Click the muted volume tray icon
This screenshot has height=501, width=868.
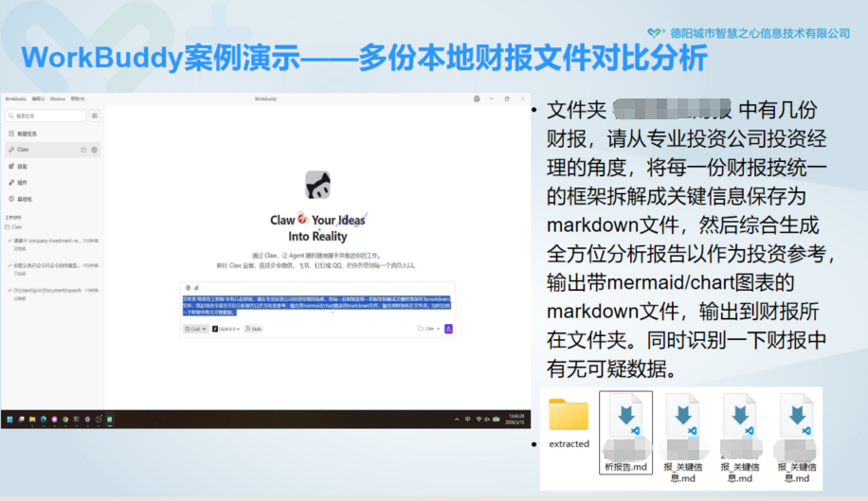[487, 420]
